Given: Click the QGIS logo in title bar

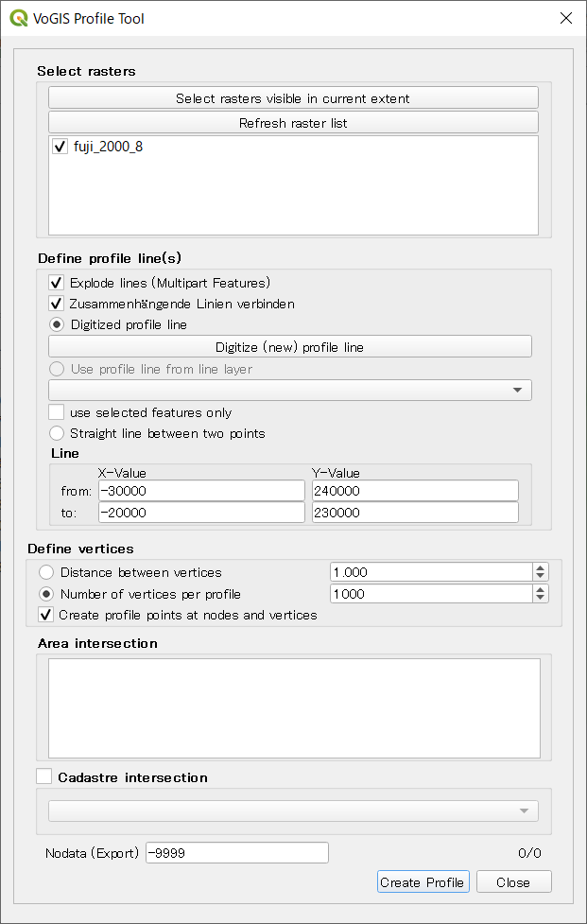Looking at the screenshot, I should point(18,18).
